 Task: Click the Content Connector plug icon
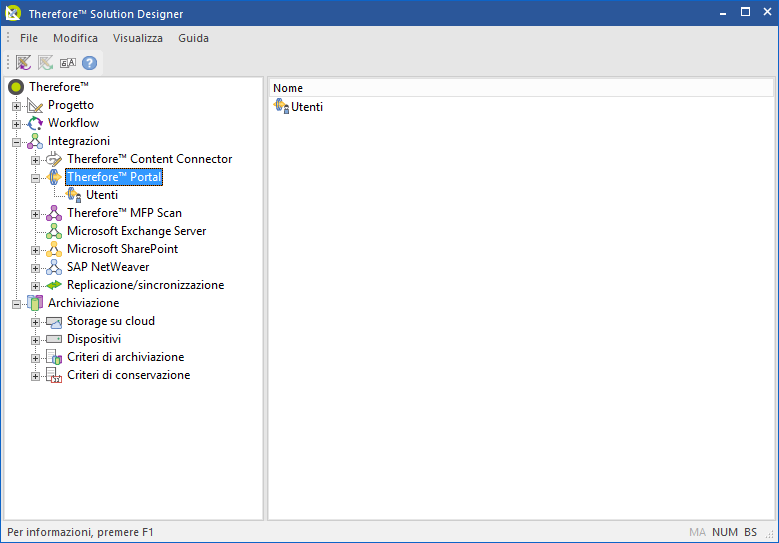pos(54,159)
